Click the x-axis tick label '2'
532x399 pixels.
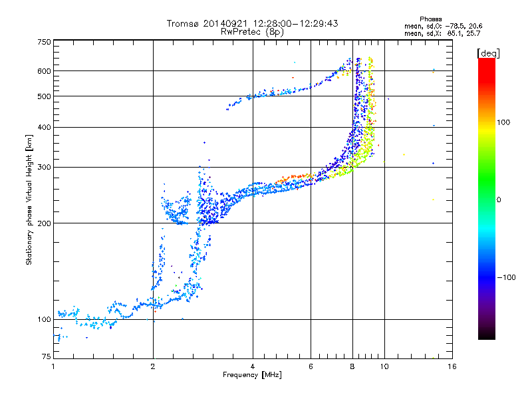point(153,366)
